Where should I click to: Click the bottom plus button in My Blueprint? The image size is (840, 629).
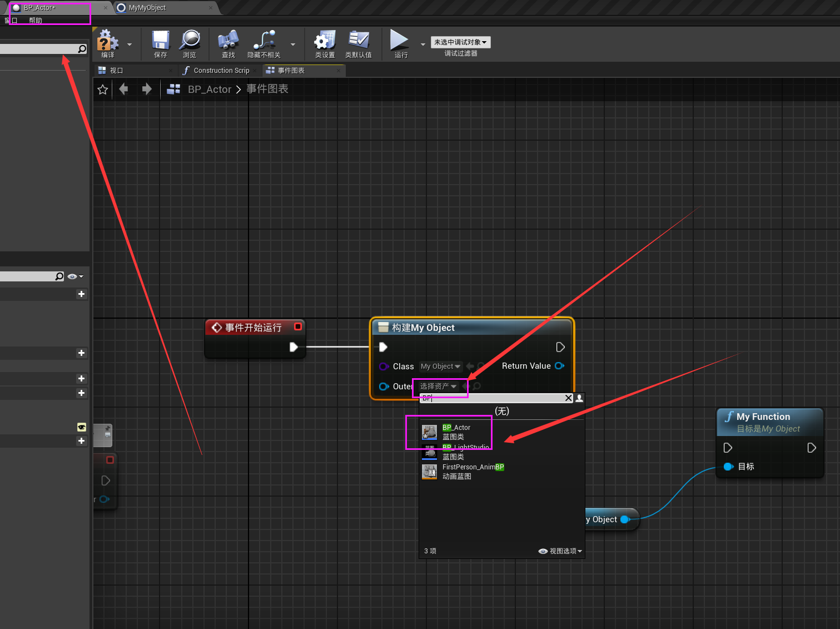point(82,440)
